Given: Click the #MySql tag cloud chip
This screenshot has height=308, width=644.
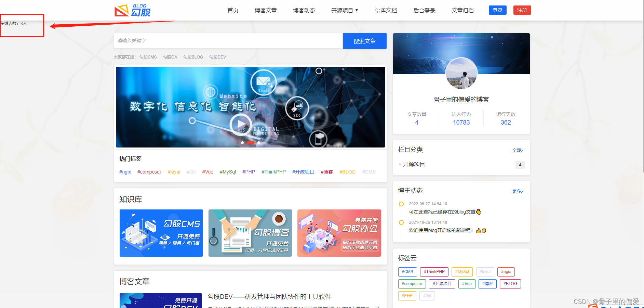Looking at the screenshot, I should click(x=462, y=272).
